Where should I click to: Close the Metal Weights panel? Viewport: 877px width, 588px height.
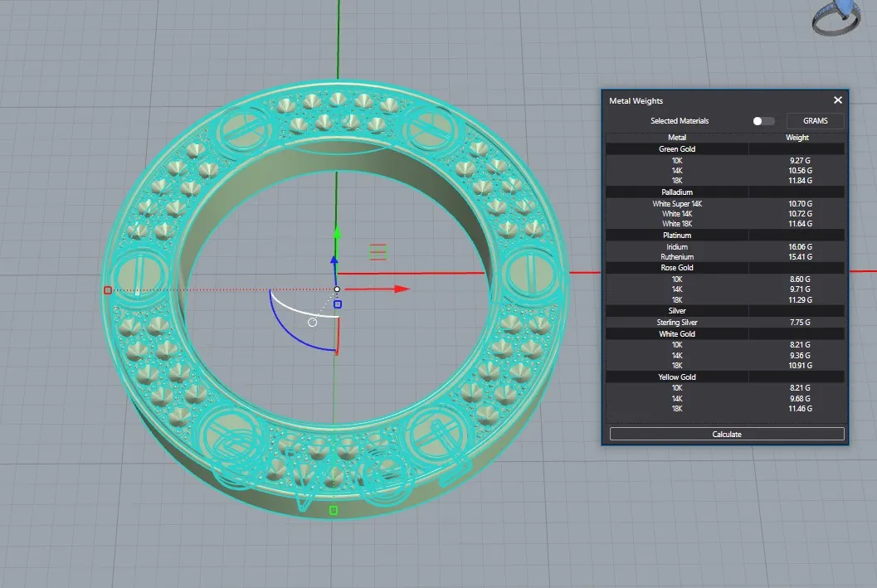click(837, 100)
